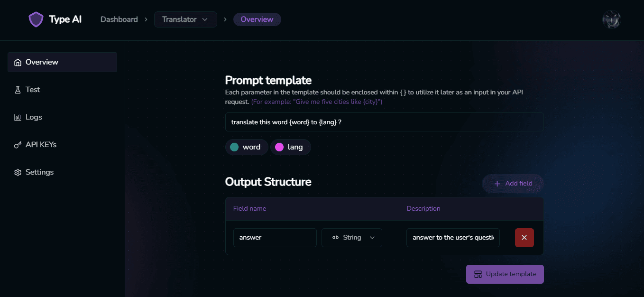Select the magenta lang parameter chip

click(290, 147)
